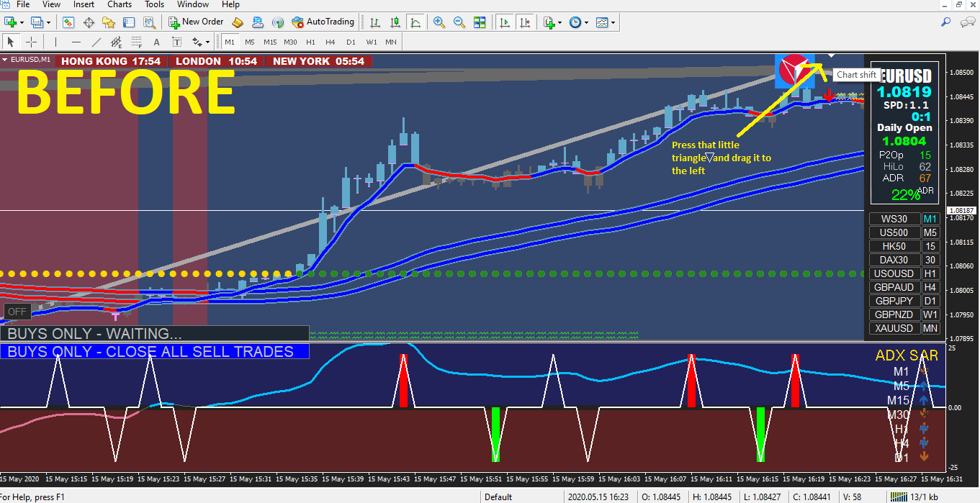Select the Trendline drawing tool
Image resolution: width=980 pixels, height=503 pixels.
pos(96,42)
